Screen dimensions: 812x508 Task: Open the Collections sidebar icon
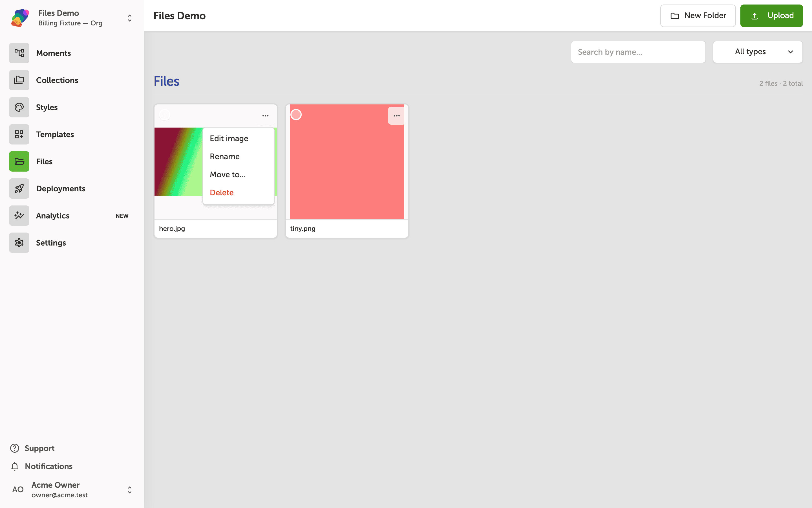coord(19,80)
